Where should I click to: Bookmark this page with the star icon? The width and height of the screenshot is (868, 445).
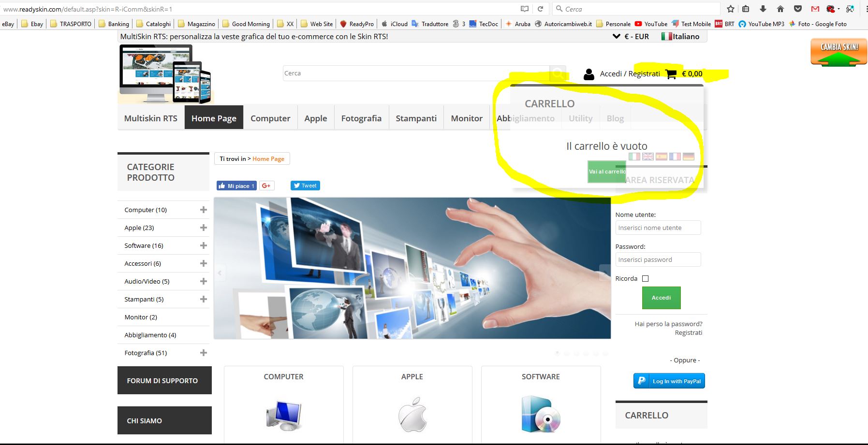[731, 9]
